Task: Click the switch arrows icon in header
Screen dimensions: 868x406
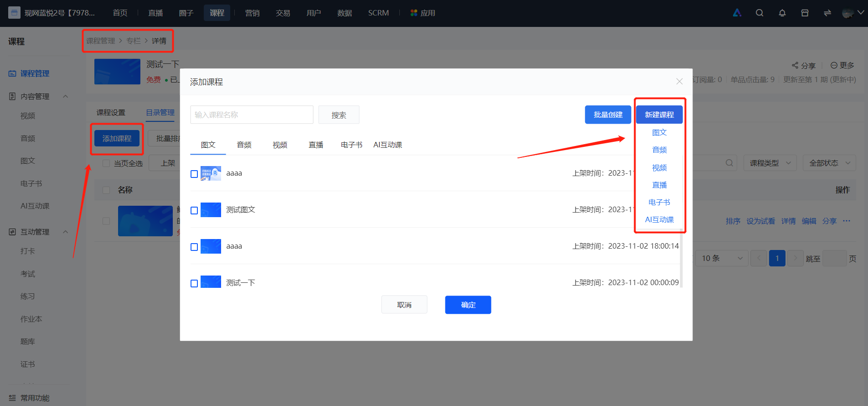Action: click(x=827, y=13)
